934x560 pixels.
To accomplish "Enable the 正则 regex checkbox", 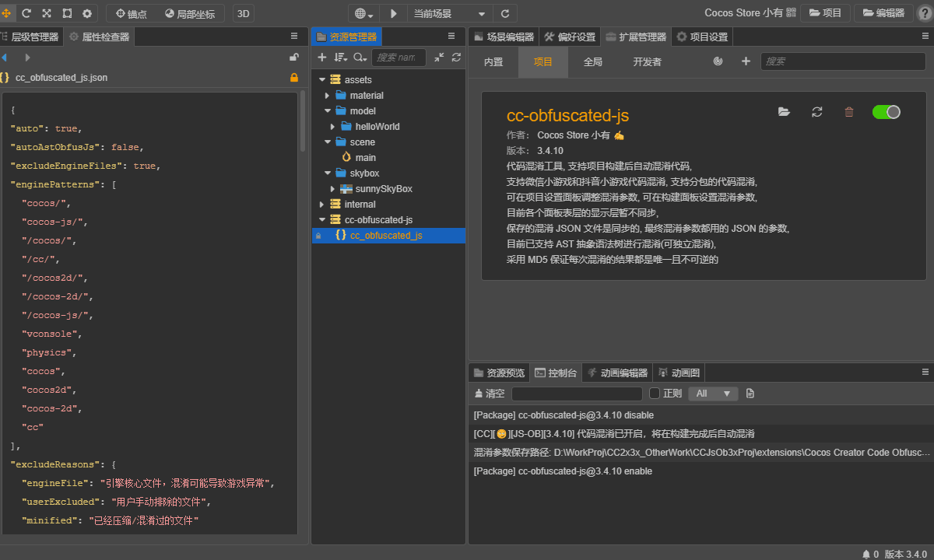I will coord(655,394).
